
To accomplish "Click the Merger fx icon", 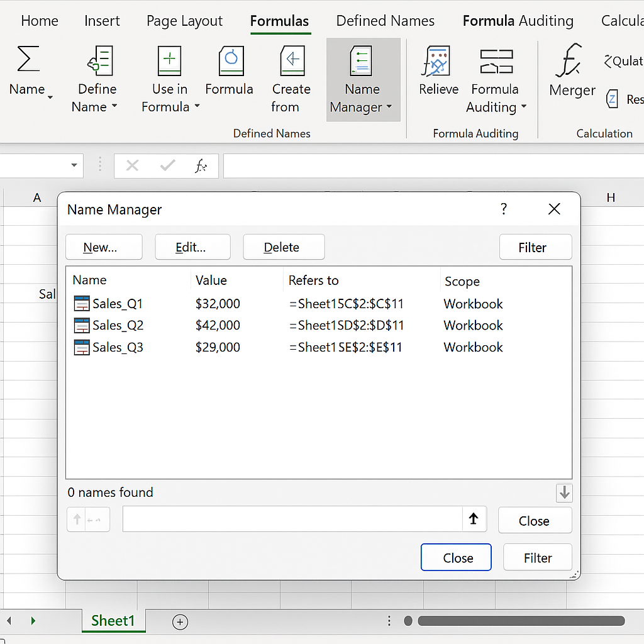I will [569, 60].
